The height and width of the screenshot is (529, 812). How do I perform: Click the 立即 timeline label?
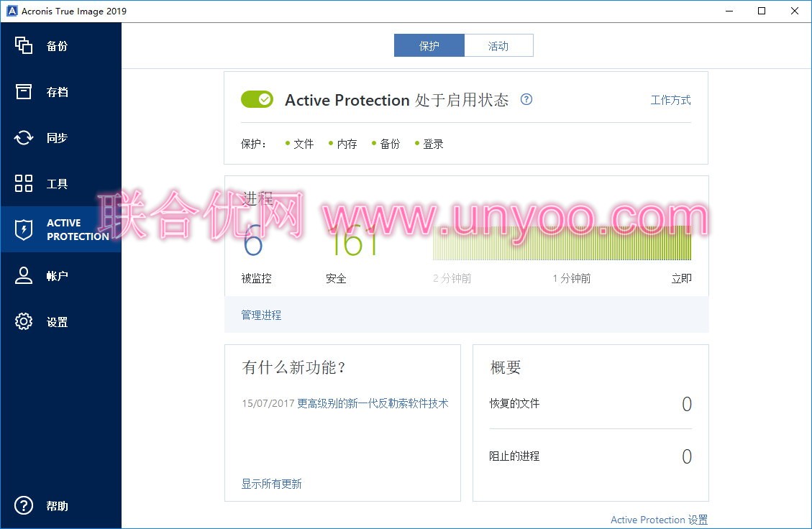(682, 278)
